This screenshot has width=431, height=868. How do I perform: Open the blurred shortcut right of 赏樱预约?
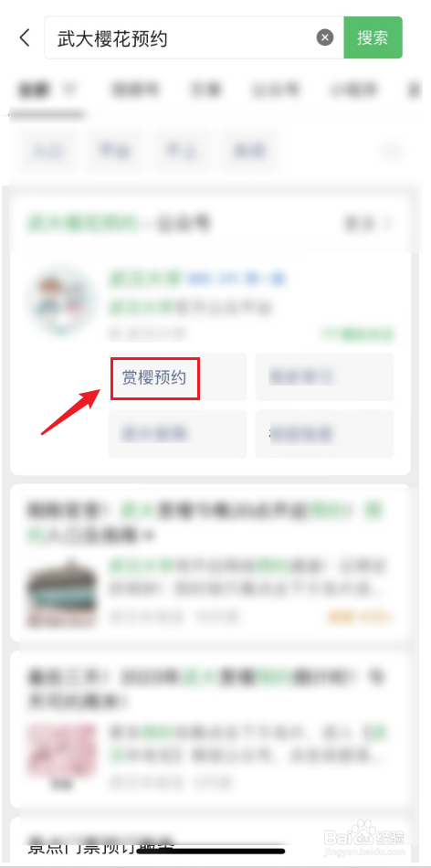pyautogui.click(x=324, y=377)
